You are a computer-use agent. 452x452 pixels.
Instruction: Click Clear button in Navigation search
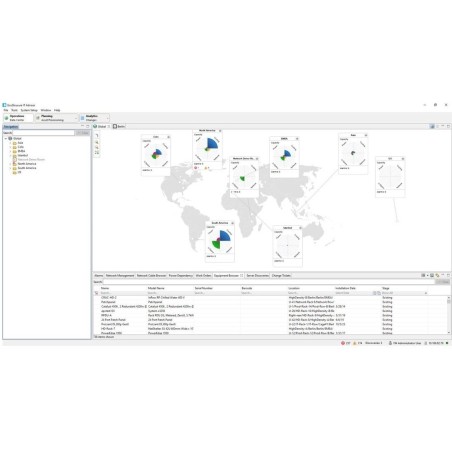83,133
